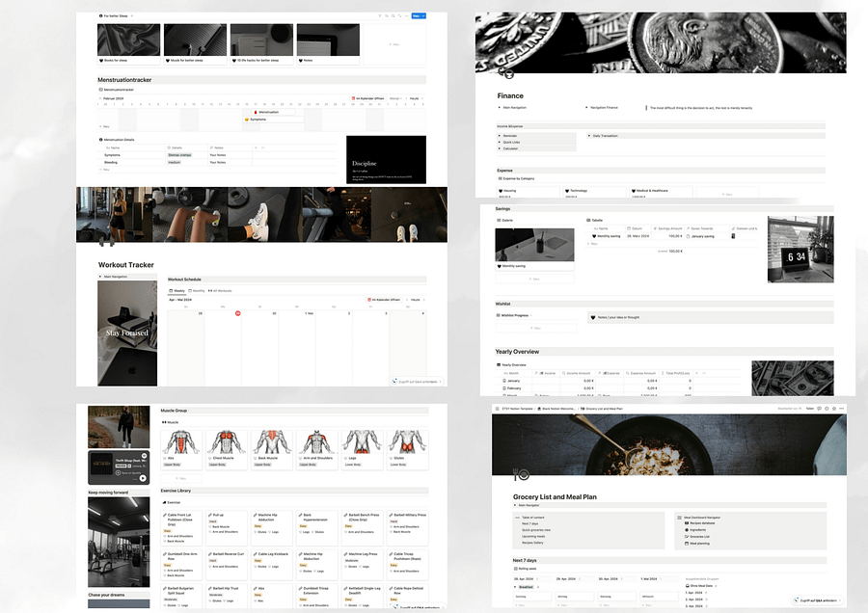Open the Books for sleep card

pos(129,44)
